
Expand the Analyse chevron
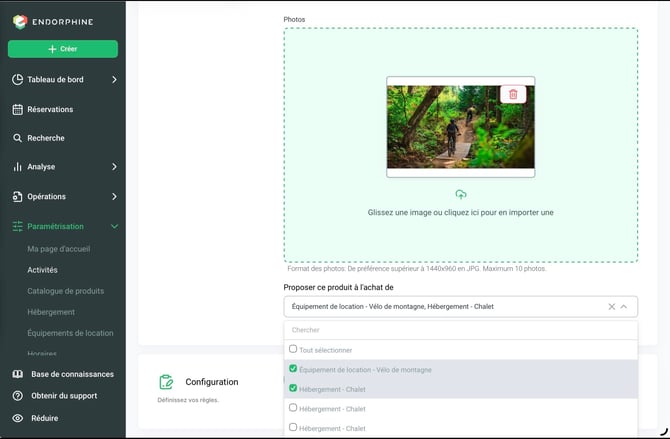(114, 167)
